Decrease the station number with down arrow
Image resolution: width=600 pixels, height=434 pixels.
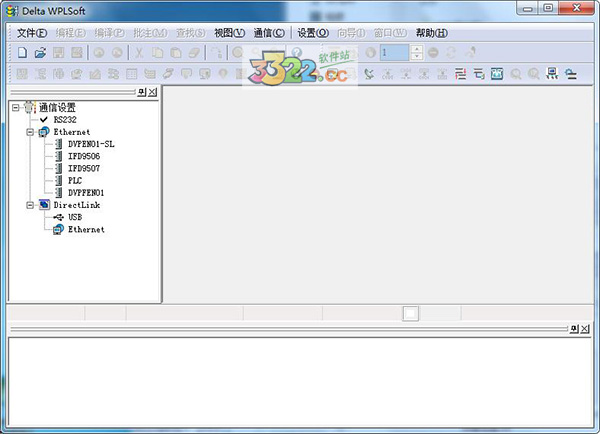click(x=417, y=56)
